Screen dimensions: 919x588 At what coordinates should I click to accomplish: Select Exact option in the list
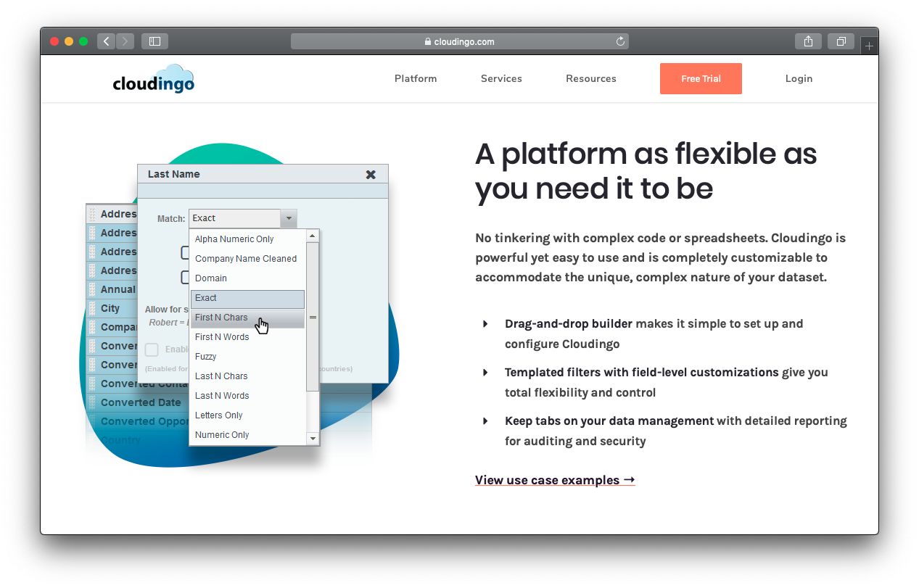[x=248, y=298]
